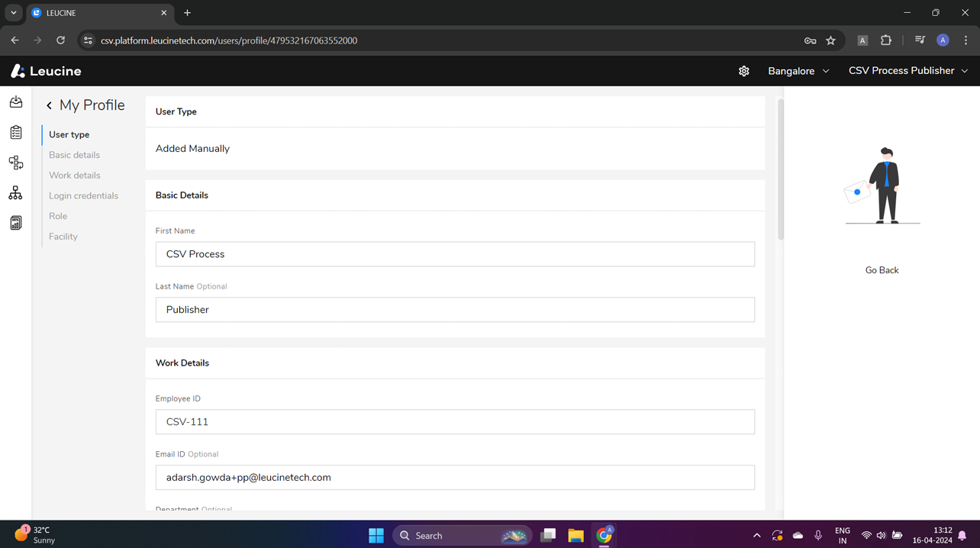Click the Go Back link
Screen dimensions: 980x548
click(x=882, y=269)
